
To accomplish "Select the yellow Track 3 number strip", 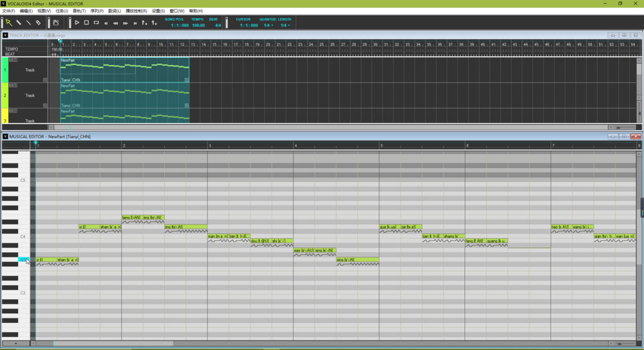I will pyautogui.click(x=5, y=116).
